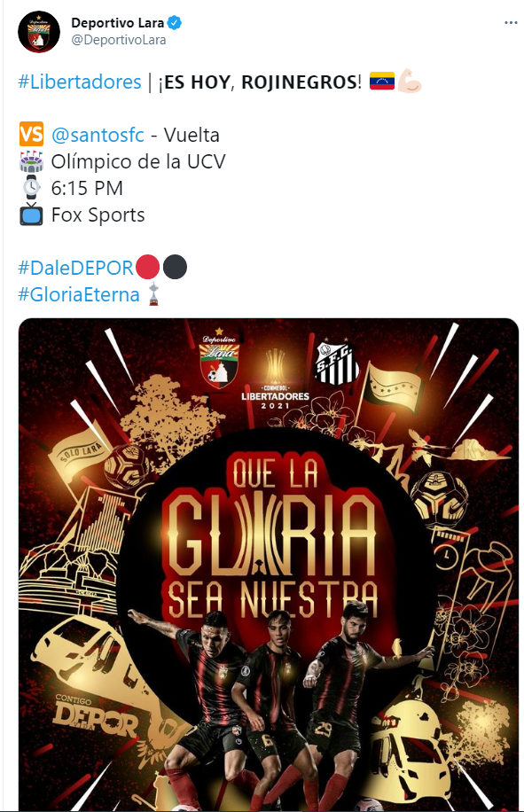Click the stadium emoji icon
This screenshot has height=812, width=524.
tap(32, 161)
